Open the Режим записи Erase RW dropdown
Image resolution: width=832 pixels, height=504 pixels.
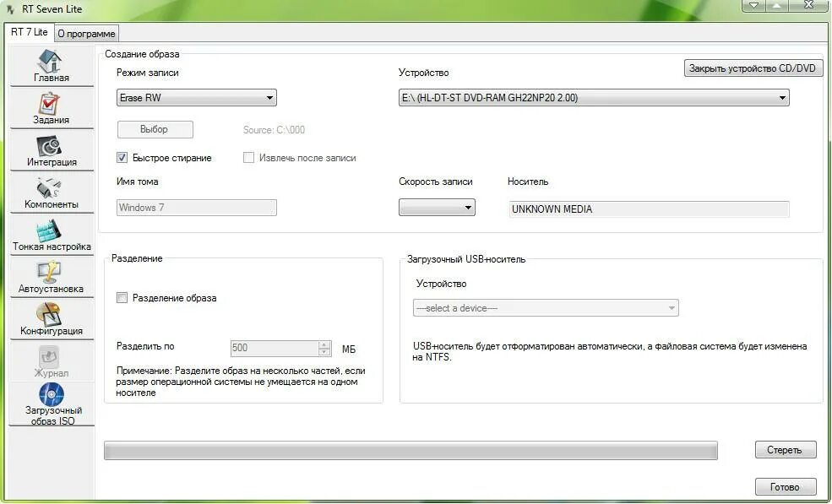[x=196, y=98]
